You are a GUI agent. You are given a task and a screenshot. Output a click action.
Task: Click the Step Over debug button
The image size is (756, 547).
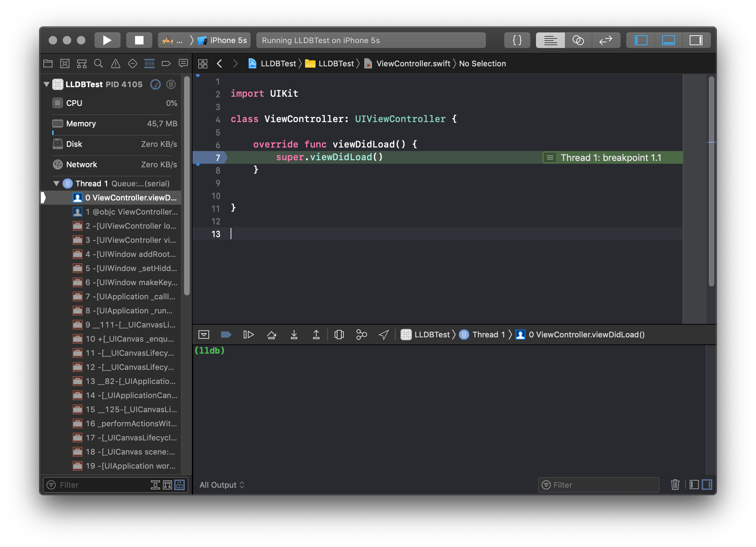click(x=271, y=335)
